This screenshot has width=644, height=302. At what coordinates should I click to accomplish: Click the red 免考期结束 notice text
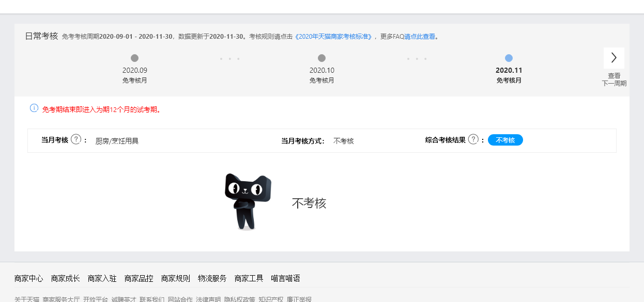101,109
